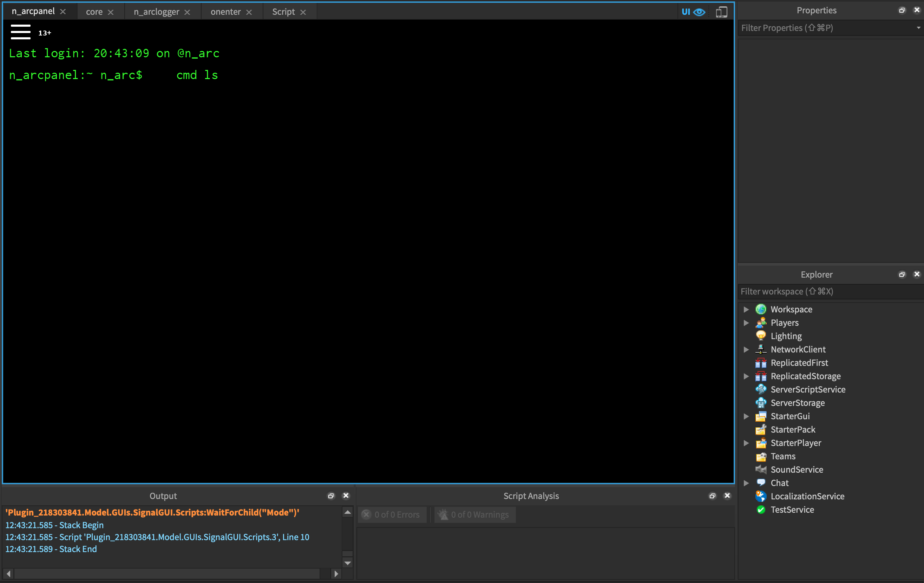Image resolution: width=924 pixels, height=583 pixels.
Task: Click the ServerScriptService icon
Action: coord(761,389)
